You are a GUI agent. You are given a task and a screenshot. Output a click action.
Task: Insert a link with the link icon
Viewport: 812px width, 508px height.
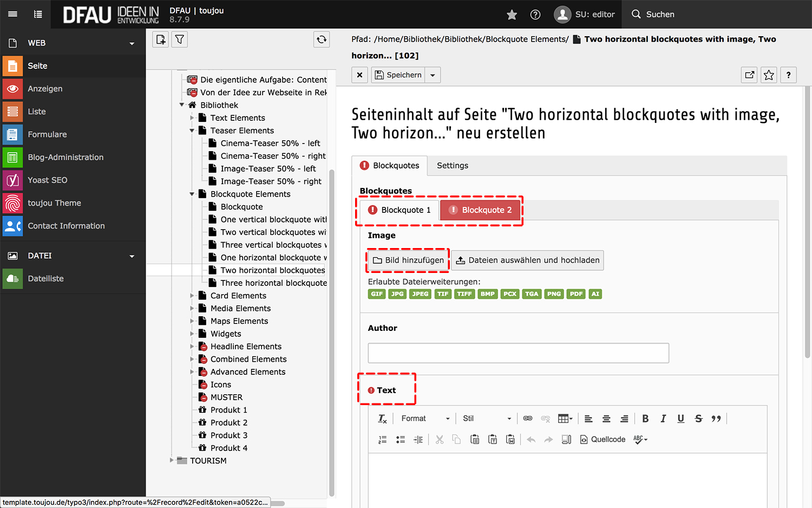pyautogui.click(x=528, y=419)
